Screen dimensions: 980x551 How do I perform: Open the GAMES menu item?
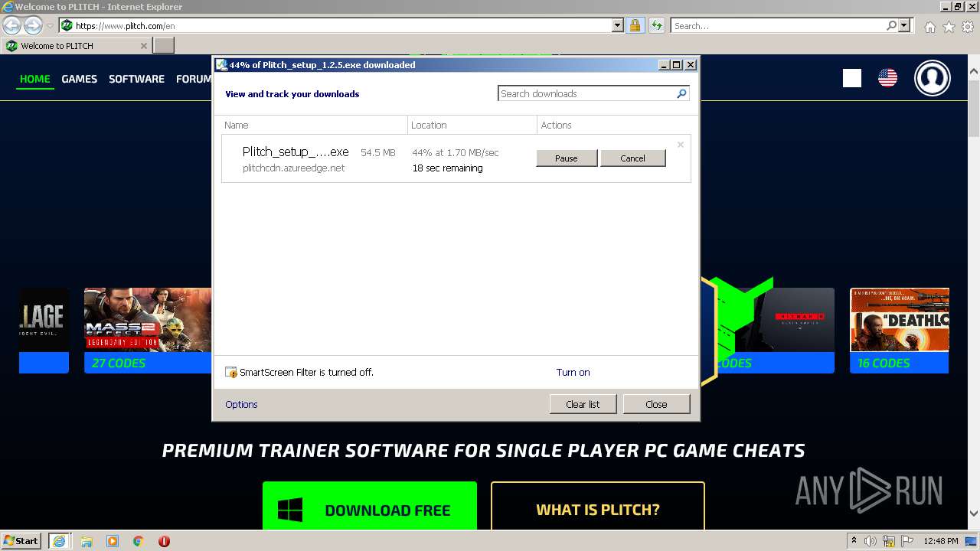coord(80,79)
